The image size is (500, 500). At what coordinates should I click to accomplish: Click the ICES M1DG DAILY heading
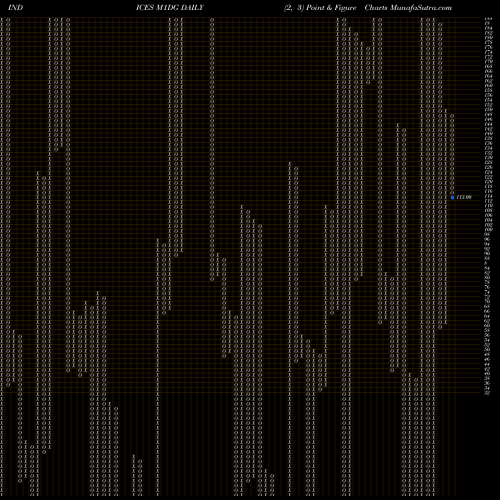170,8
